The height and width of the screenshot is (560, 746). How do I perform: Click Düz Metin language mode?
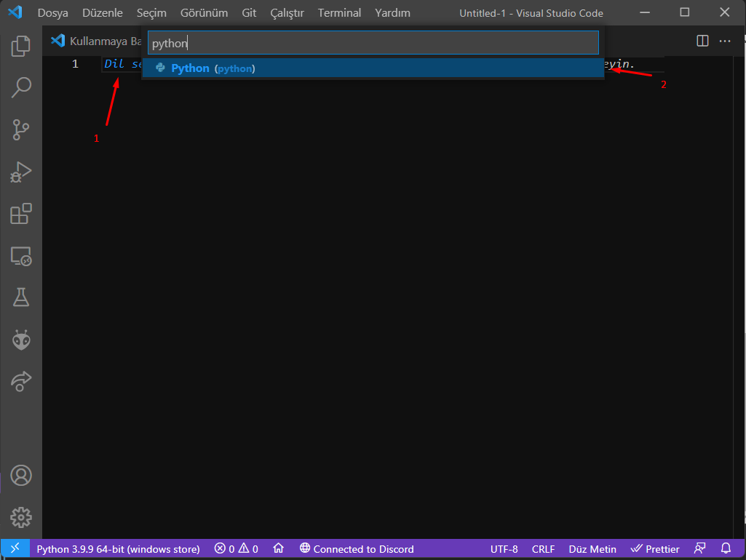click(x=592, y=549)
